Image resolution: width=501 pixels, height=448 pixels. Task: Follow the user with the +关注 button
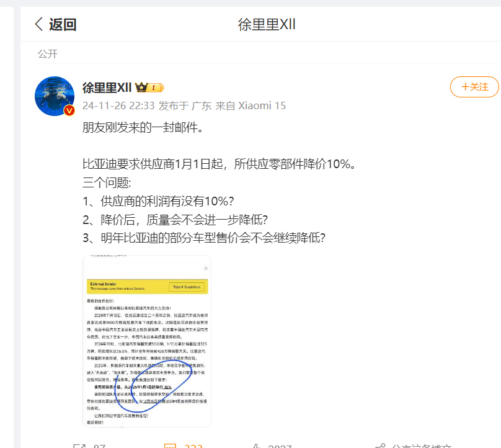click(474, 87)
